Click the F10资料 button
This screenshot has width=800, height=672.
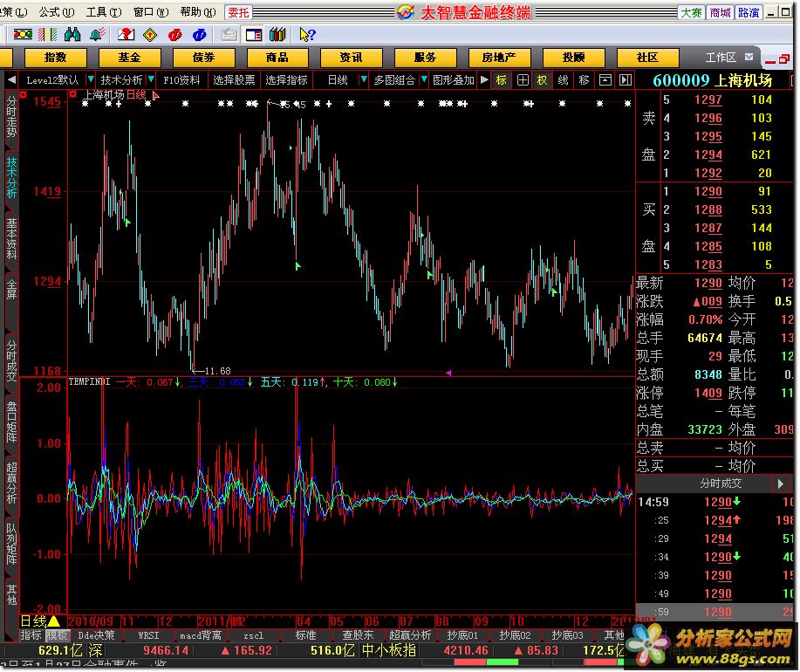(x=182, y=80)
